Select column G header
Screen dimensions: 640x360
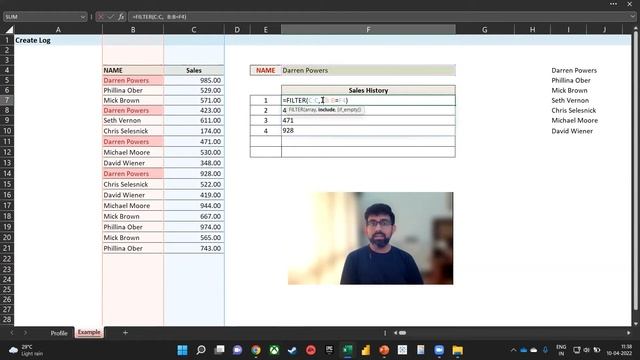pyautogui.click(x=484, y=29)
